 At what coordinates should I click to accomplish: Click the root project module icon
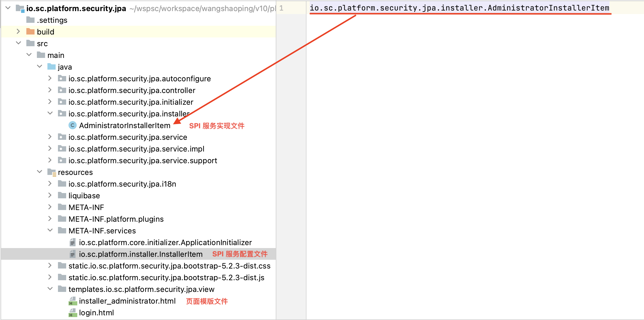pos(20,8)
